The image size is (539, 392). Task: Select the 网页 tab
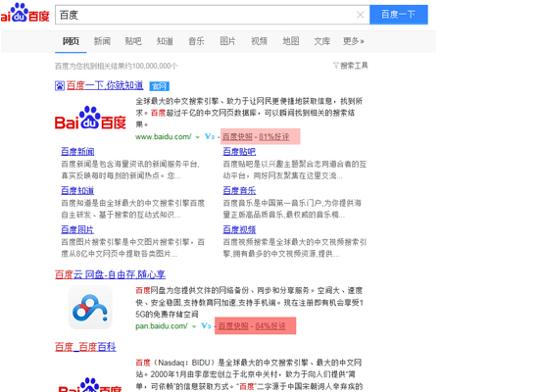pos(71,41)
